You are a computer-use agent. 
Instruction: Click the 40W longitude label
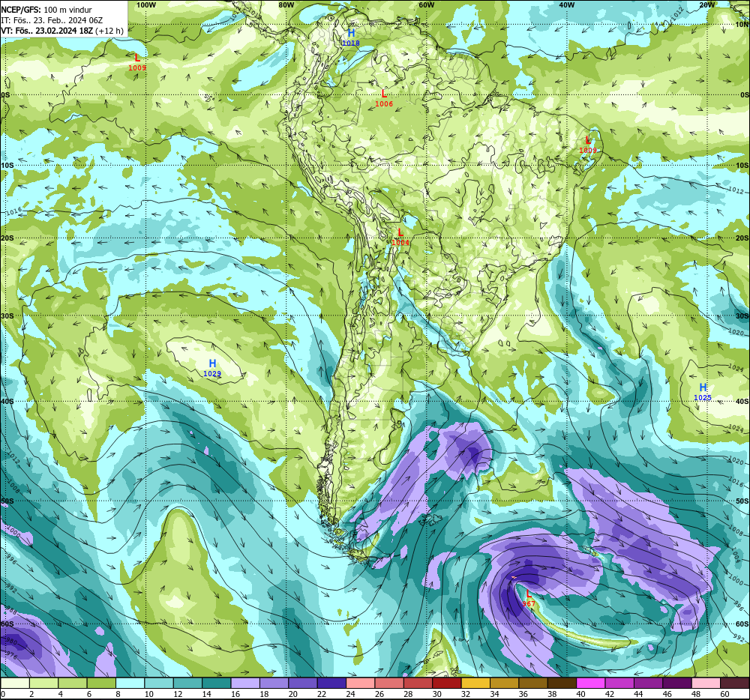click(566, 4)
